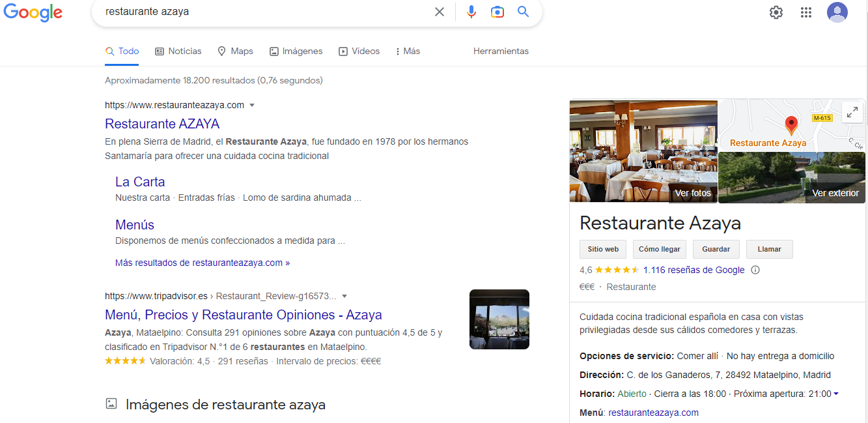Image resolution: width=868 pixels, height=423 pixels.
Task: Expand the restauranteazaya.com result options arrow
Action: click(x=253, y=104)
